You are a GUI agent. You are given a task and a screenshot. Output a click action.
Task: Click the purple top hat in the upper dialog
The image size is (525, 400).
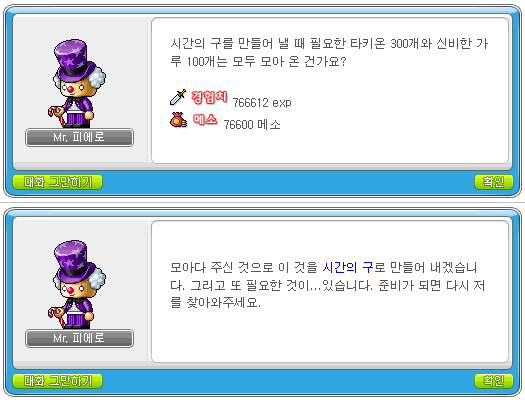coord(75,60)
